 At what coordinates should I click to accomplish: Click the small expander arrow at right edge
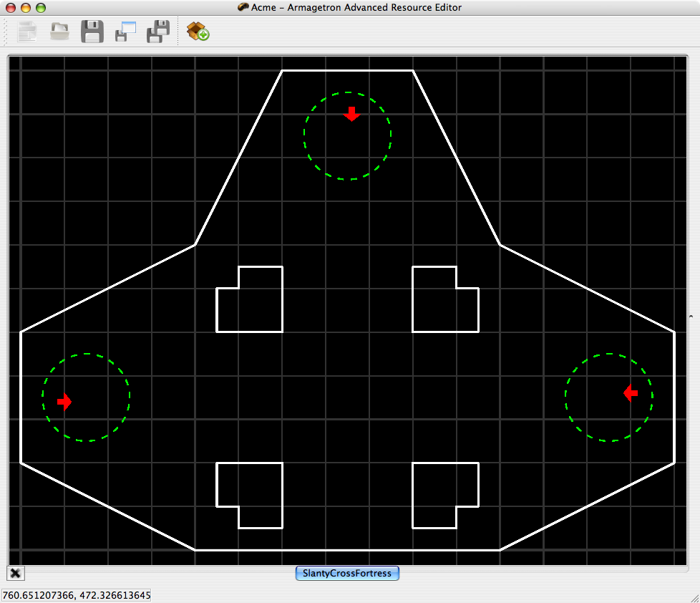[x=691, y=315]
